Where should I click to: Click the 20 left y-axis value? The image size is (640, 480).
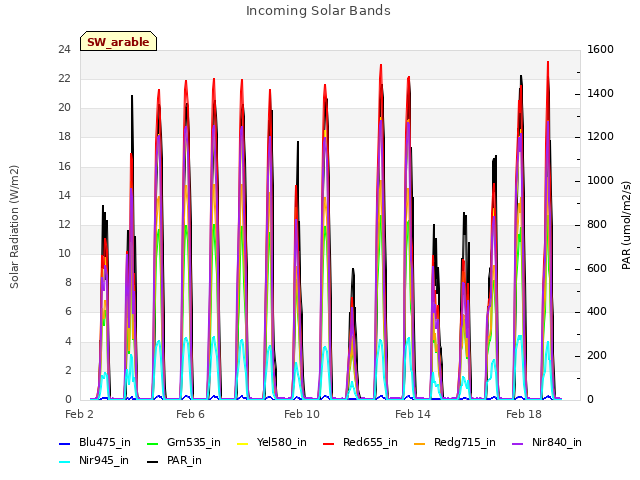pos(64,108)
